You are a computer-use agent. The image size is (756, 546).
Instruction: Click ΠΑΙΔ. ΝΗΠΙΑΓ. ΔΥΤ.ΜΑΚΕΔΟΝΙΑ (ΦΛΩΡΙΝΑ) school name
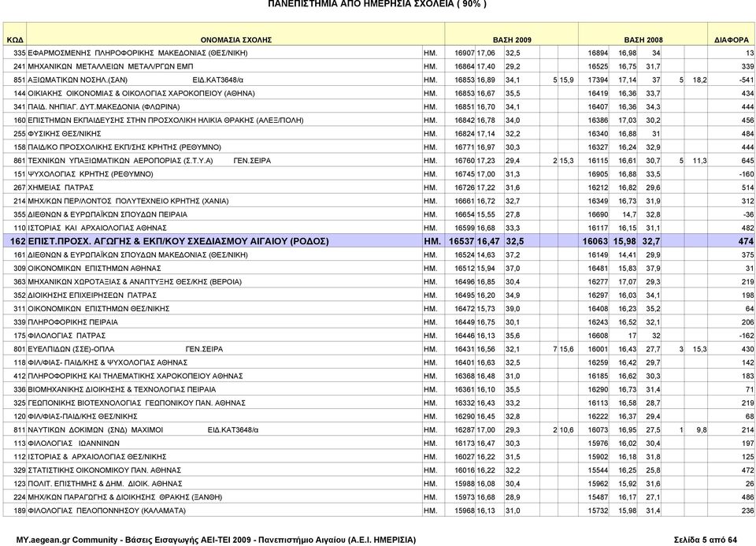104,107
